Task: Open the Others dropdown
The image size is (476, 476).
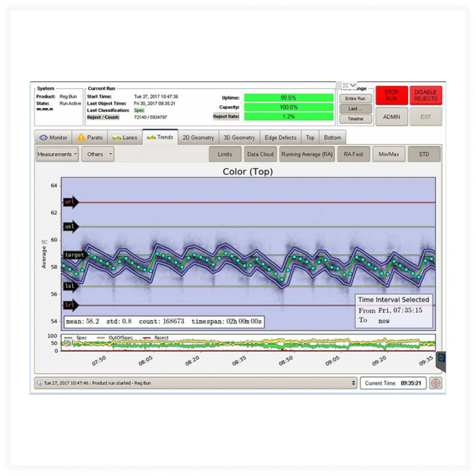Action: tap(98, 154)
